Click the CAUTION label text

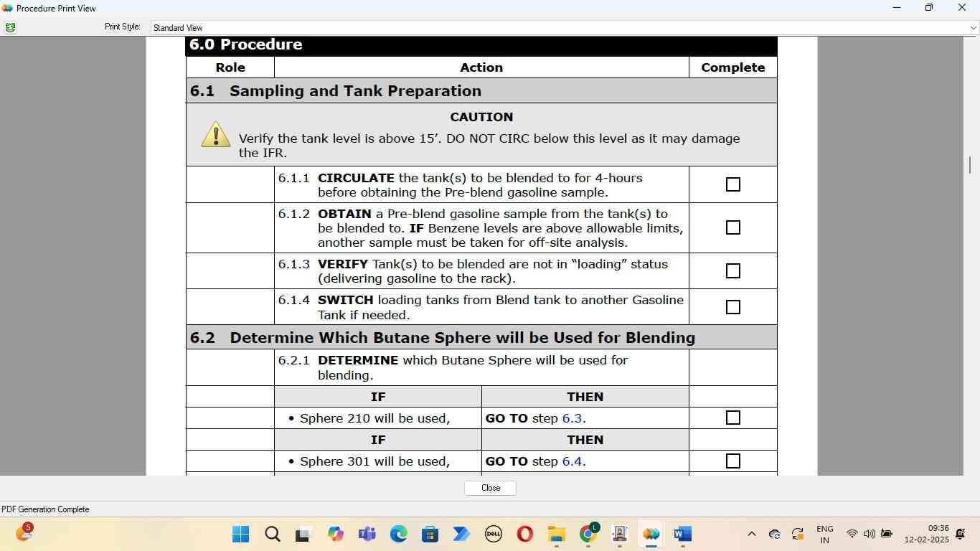(x=481, y=117)
